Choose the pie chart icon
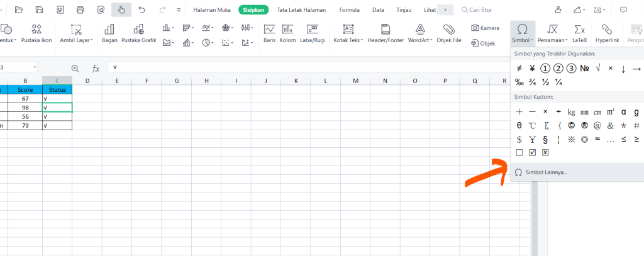The width and height of the screenshot is (644, 256). click(208, 42)
